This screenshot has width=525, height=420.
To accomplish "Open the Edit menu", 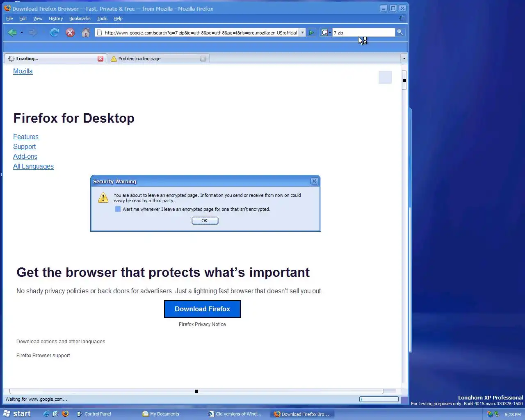I will point(23,18).
